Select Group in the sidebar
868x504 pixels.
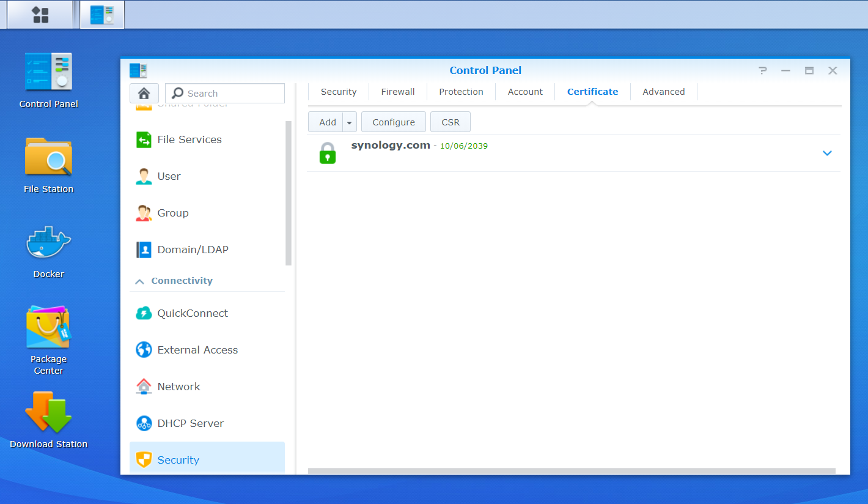coord(207,213)
